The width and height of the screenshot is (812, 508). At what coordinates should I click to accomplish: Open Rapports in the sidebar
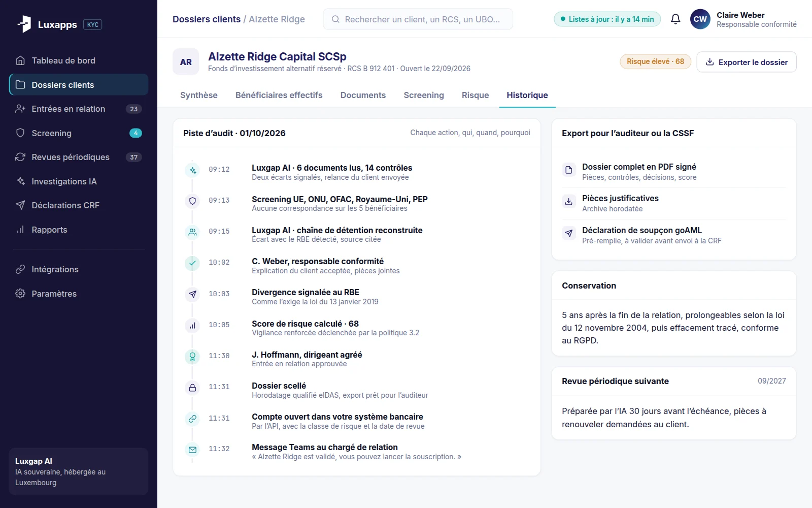pos(79,230)
